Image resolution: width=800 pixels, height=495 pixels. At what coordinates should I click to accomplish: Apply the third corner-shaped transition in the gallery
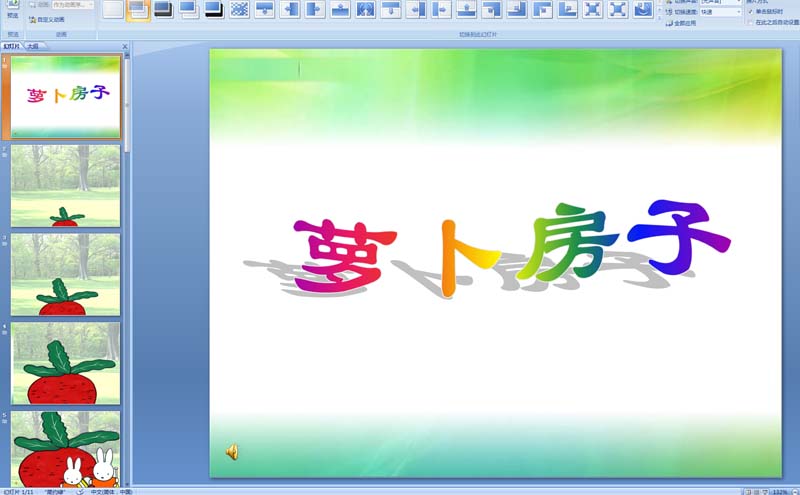(542, 9)
